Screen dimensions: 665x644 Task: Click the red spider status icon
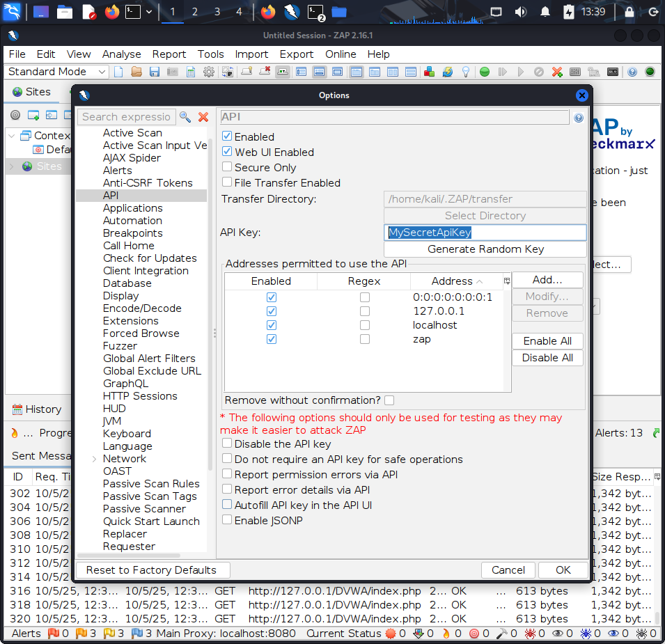pos(530,634)
